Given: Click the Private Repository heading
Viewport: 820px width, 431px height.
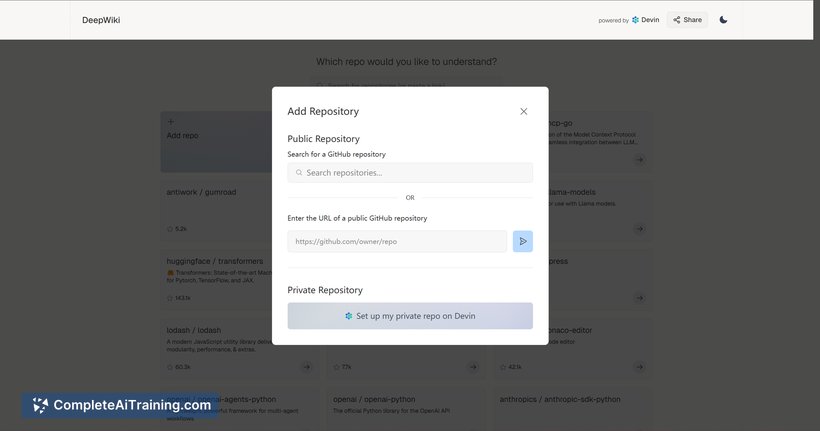Looking at the screenshot, I should (325, 290).
